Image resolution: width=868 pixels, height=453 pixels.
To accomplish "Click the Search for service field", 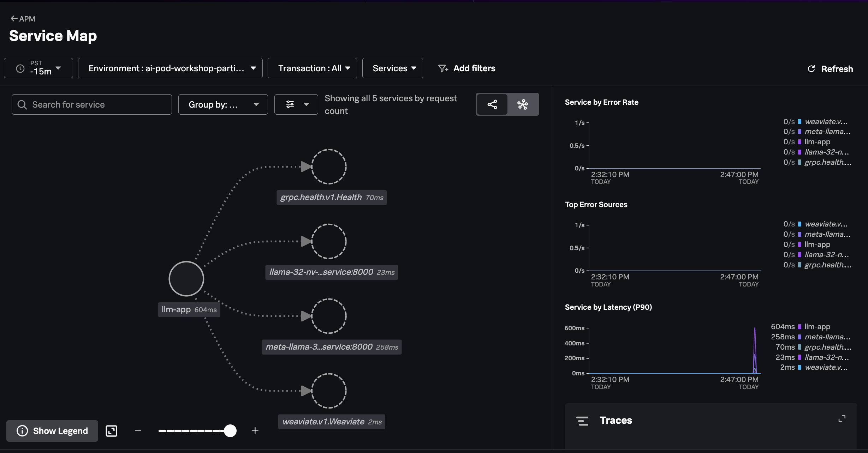I will coord(92,104).
